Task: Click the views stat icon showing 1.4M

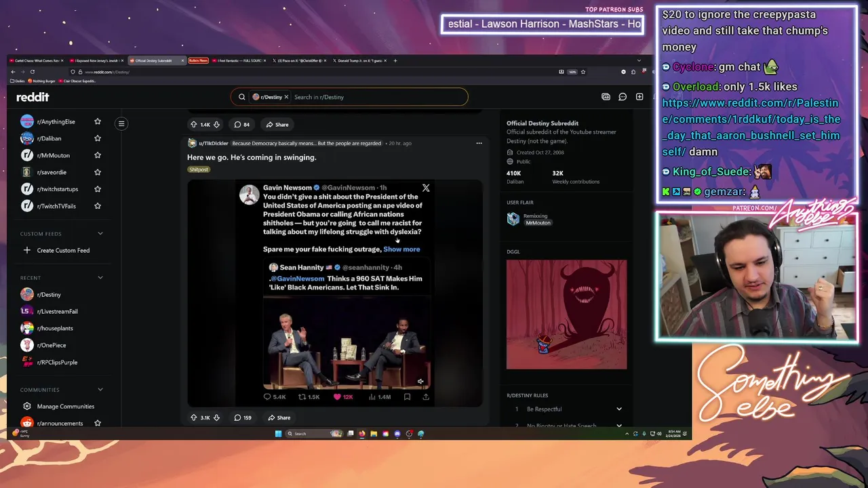Action: 372,396
